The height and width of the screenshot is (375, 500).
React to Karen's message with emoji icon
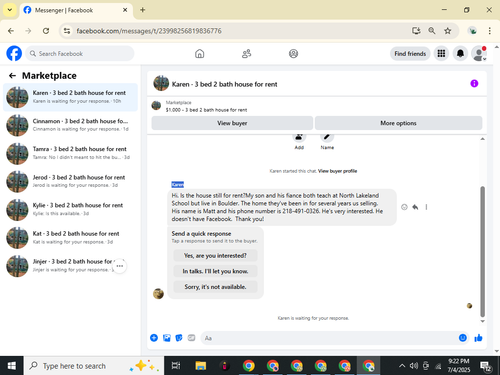[404, 207]
